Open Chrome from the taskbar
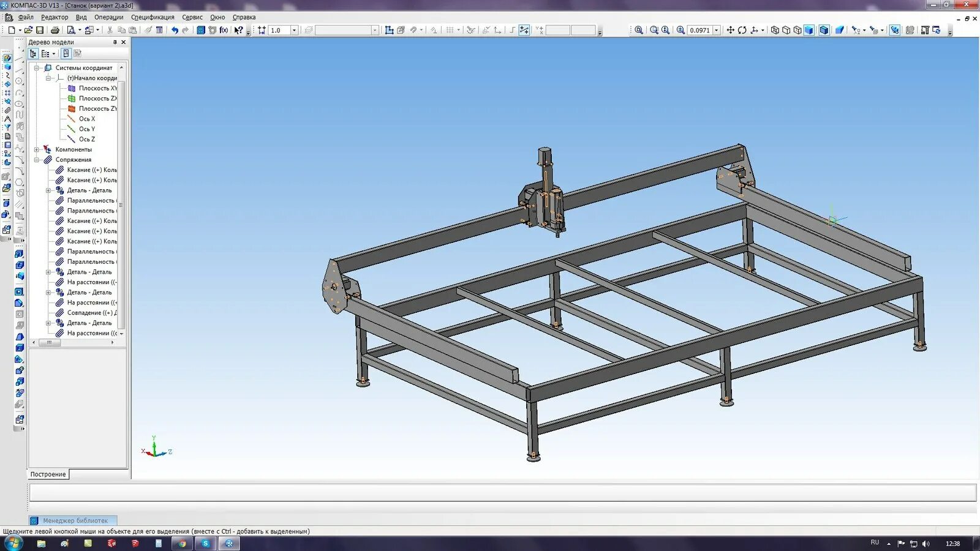Viewport: 980px width, 551px height. pyautogui.click(x=182, y=544)
